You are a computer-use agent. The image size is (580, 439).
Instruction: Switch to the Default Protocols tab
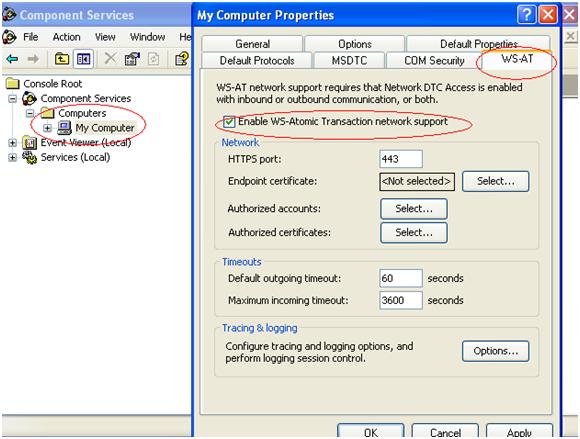pos(257,60)
